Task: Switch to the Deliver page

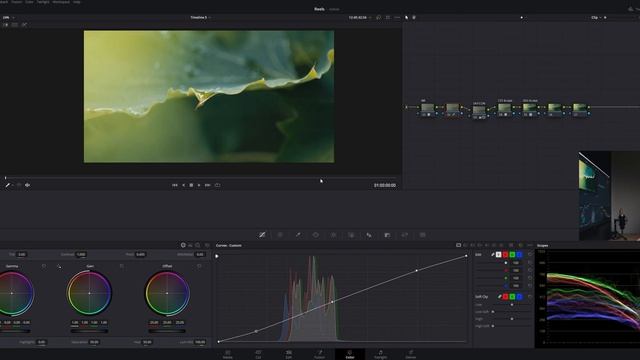Action: click(x=411, y=354)
